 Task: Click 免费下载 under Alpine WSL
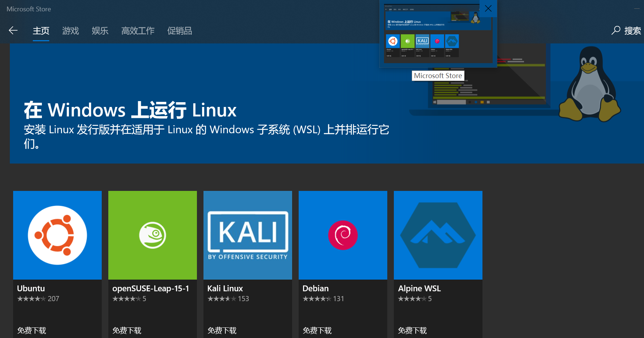(x=412, y=330)
